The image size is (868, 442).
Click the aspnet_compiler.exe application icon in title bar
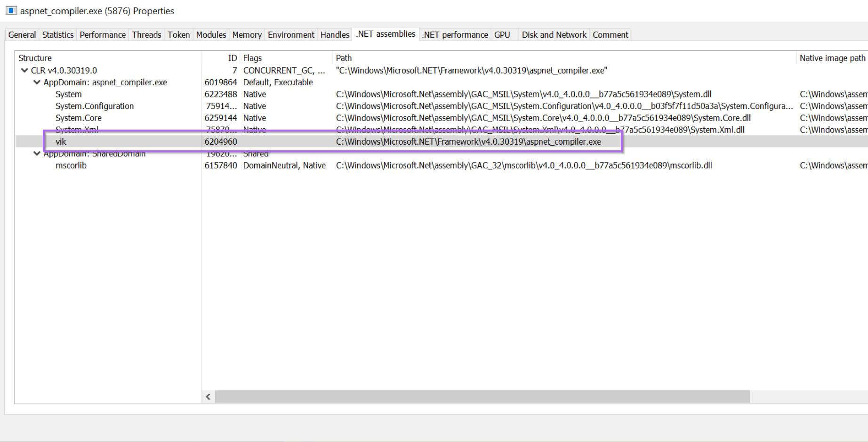(10, 10)
